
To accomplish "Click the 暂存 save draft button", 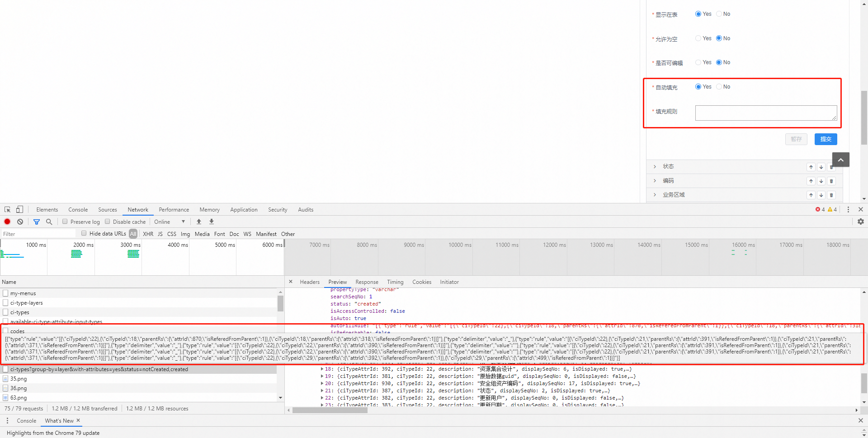I will pyautogui.click(x=796, y=139).
